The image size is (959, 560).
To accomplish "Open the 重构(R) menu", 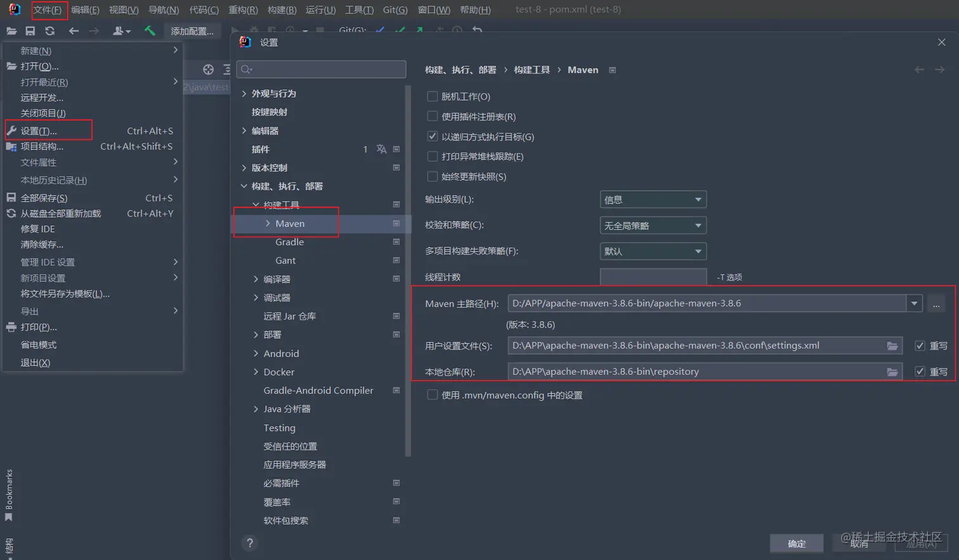I will (243, 10).
